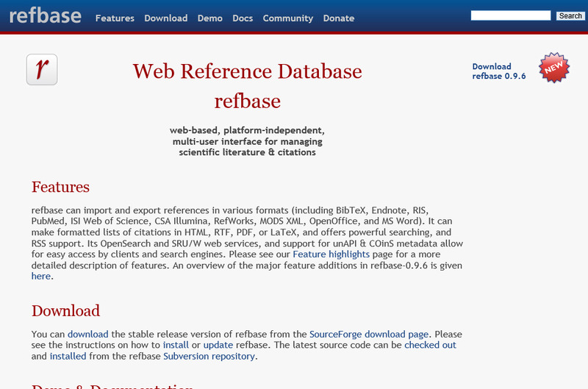
Task: Follow the 'here' link for refbase-0.9.6 additions
Action: pyautogui.click(x=41, y=276)
